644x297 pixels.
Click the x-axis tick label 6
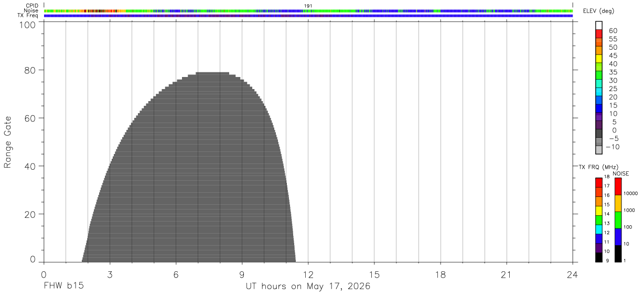pyautogui.click(x=176, y=275)
